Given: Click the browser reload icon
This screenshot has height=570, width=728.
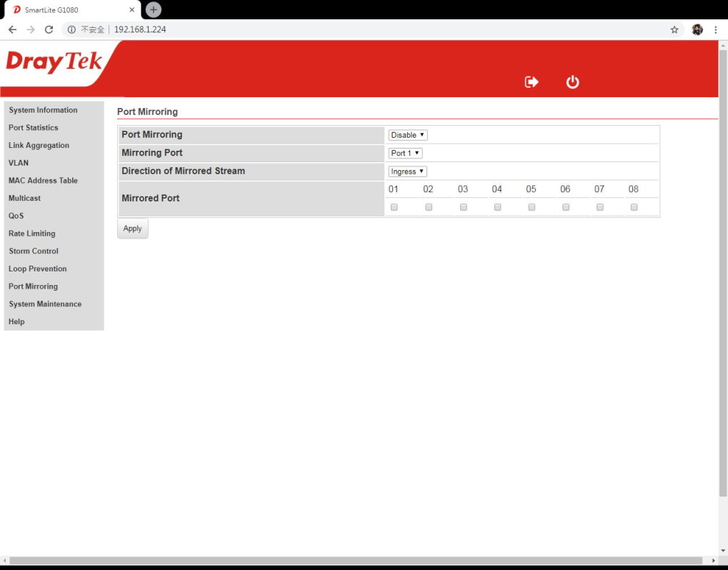Looking at the screenshot, I should click(49, 29).
